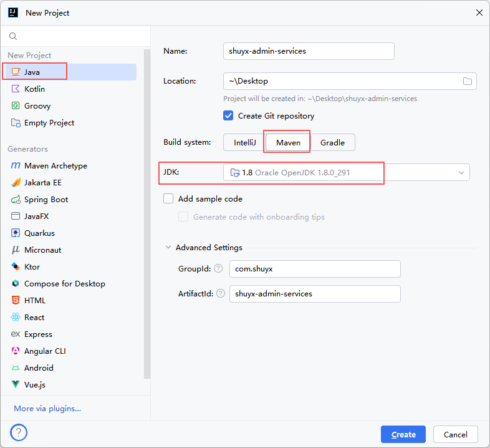The width and height of the screenshot is (490, 448).
Task: Select the Ktor generator icon
Action: click(x=16, y=267)
